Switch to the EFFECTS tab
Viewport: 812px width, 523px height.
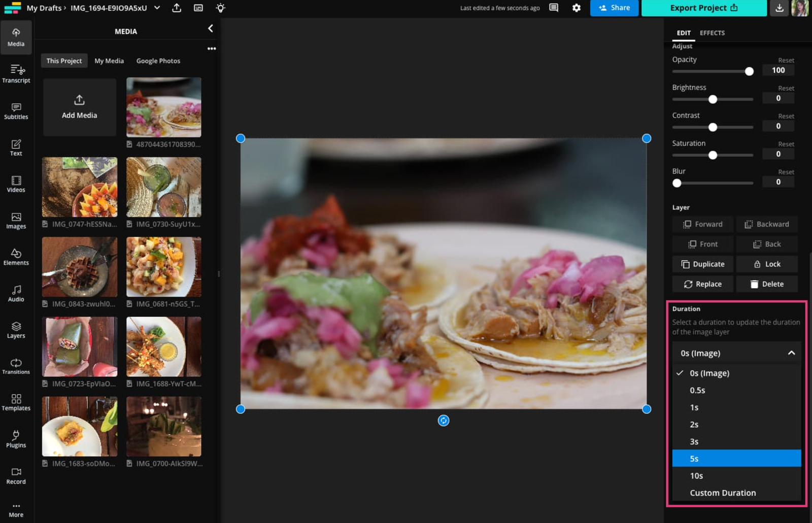coord(712,32)
